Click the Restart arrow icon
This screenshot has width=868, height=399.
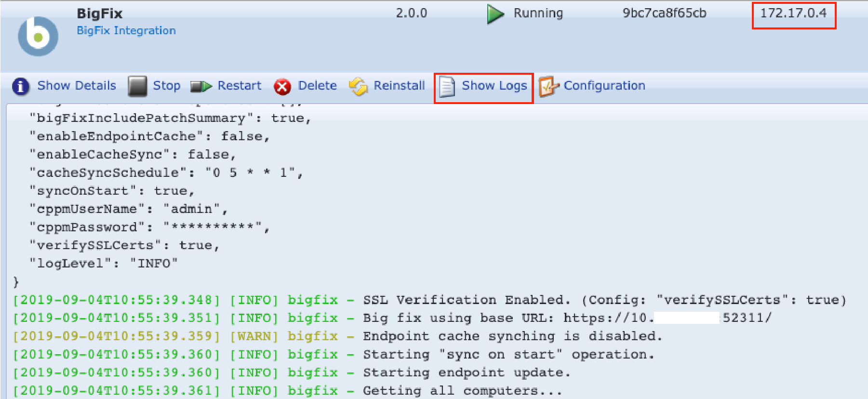point(201,87)
